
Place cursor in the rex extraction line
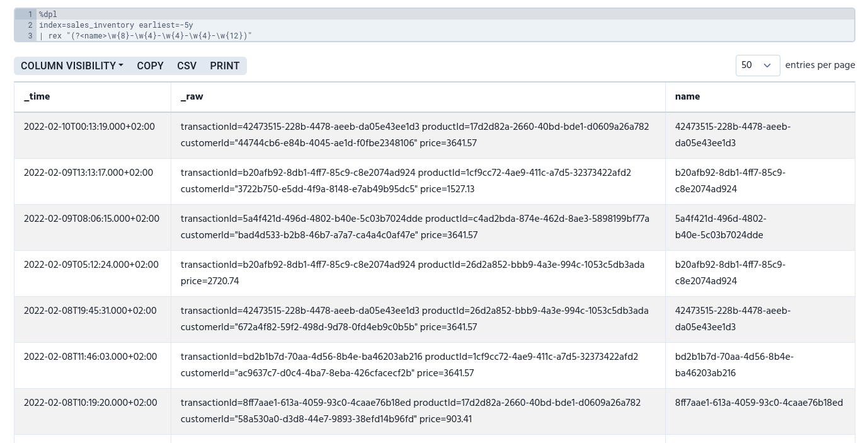[145, 35]
